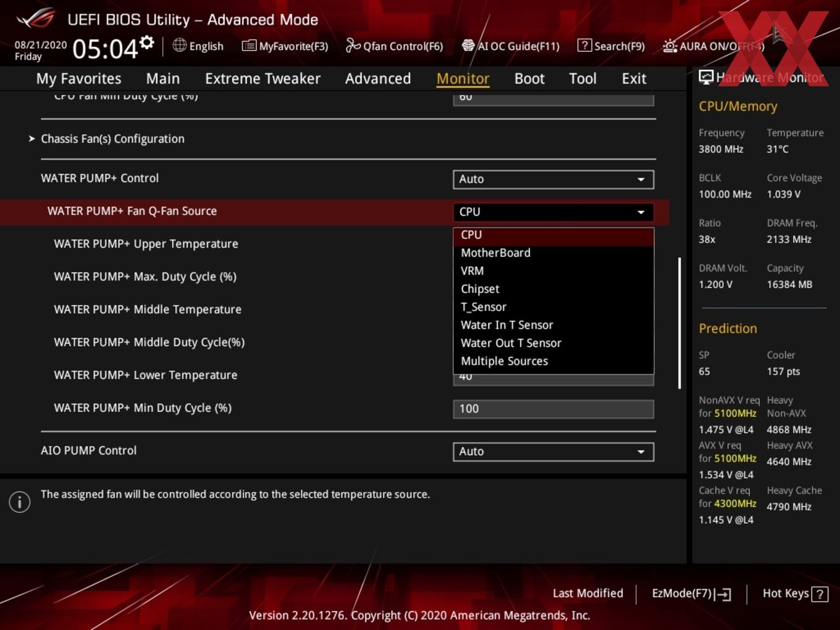The height and width of the screenshot is (630, 840).
Task: Select WATER PUMP+ Max. Duty Cycle row
Action: tap(145, 277)
